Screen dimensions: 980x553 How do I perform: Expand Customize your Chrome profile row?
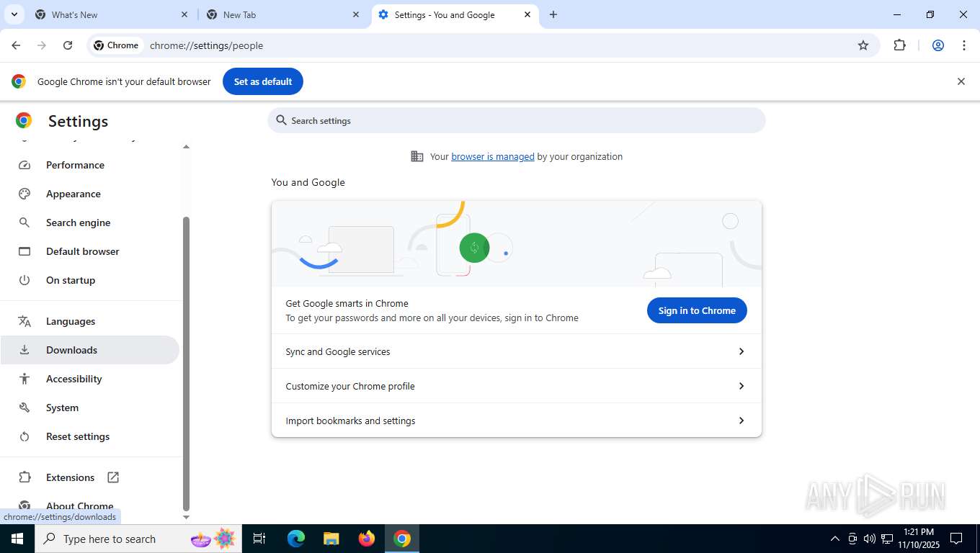point(516,386)
